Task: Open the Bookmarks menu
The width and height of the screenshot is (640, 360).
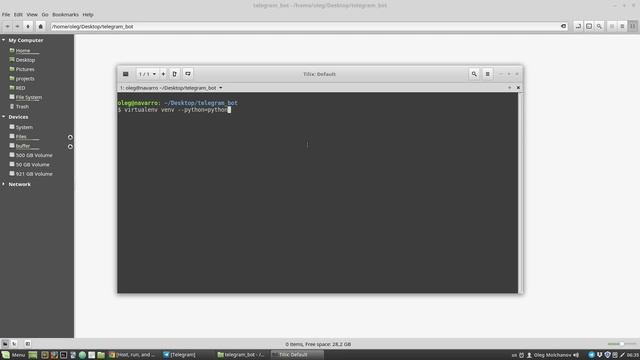Action: click(x=65, y=14)
